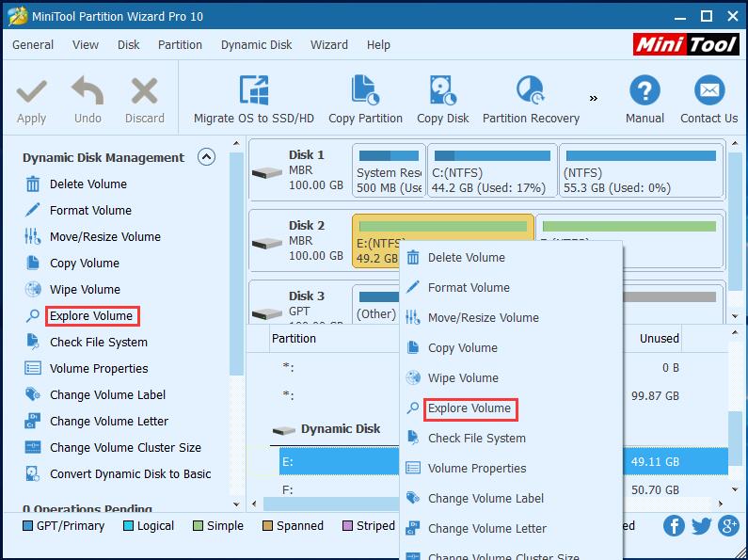Select the F: row in partition list

(339, 489)
